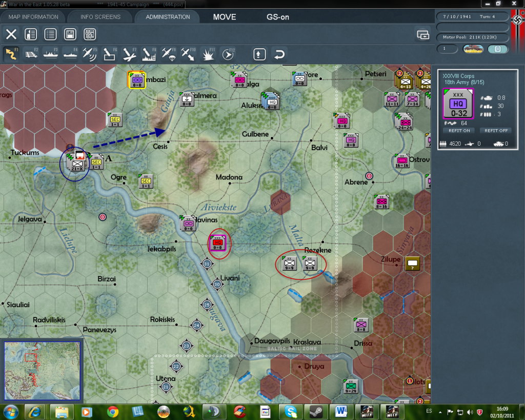
Task: Select the 16=16 unit next to Ostrov
Action: point(402,161)
